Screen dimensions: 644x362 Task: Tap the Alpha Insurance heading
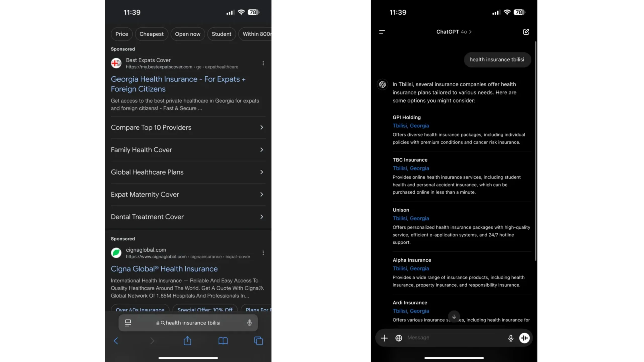(x=412, y=260)
